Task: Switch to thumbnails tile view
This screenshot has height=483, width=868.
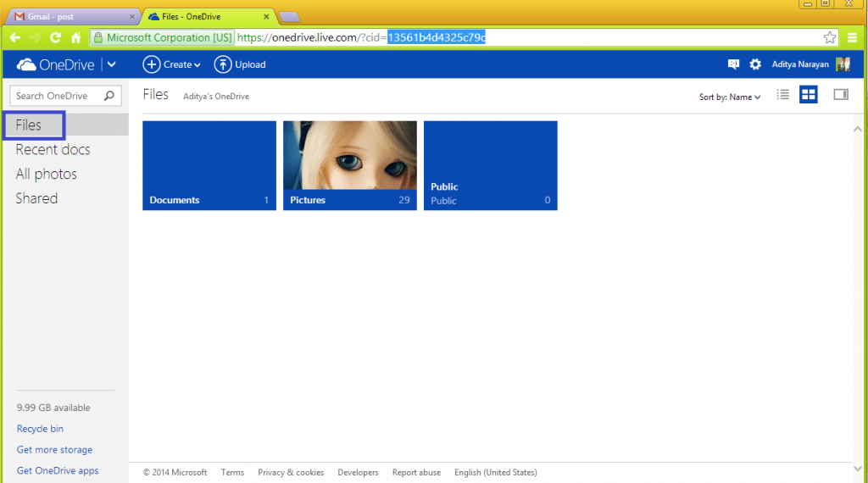Action: tap(808, 95)
